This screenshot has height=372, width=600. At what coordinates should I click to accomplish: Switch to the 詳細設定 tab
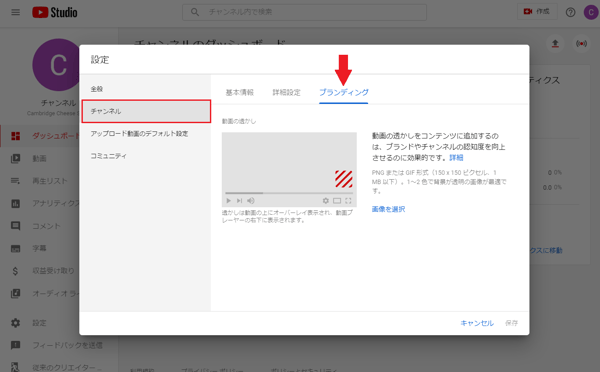(x=286, y=92)
